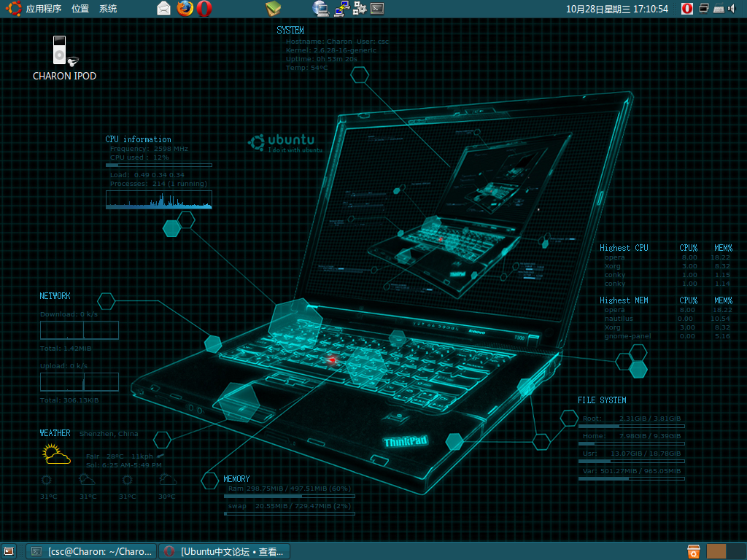Image resolution: width=747 pixels, height=560 pixels.
Task: Click the CPU history graph
Action: pos(159,200)
